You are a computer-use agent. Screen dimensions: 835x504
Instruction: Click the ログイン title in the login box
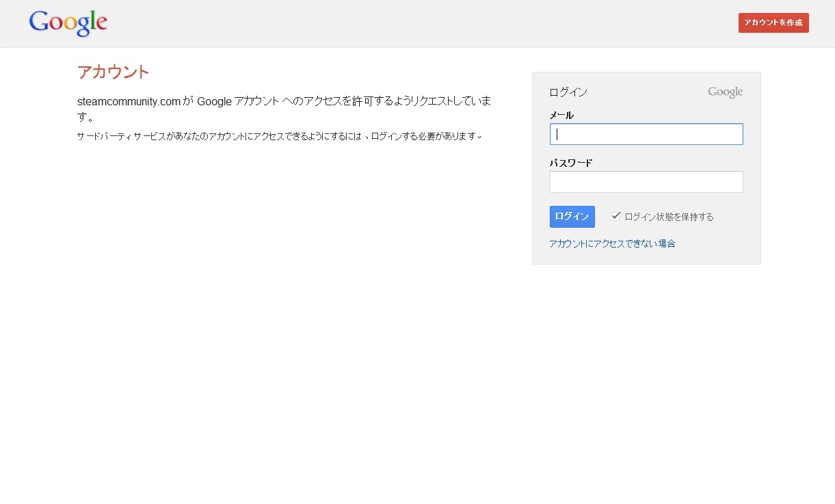coord(568,92)
